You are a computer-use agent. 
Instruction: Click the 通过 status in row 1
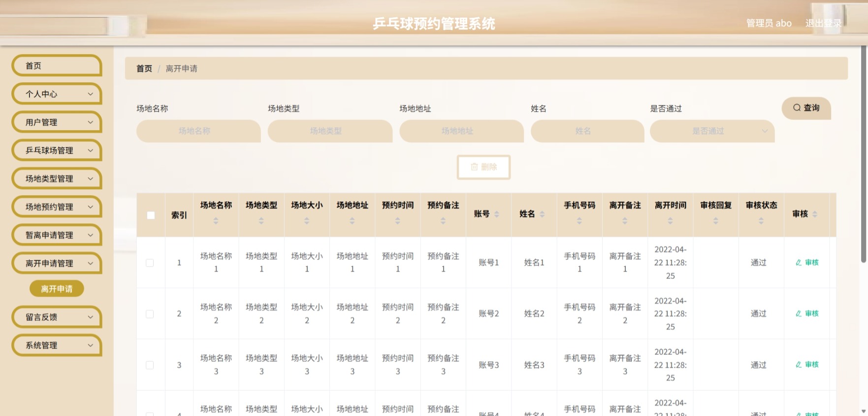click(x=758, y=263)
